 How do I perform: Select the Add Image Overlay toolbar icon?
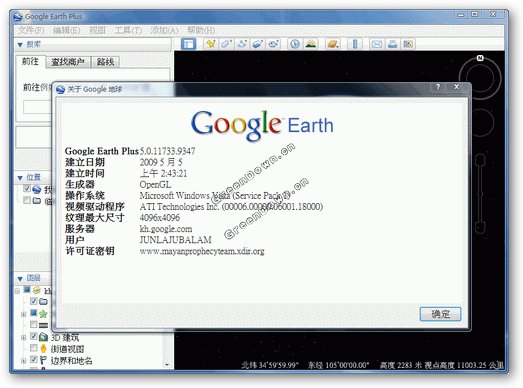[x=257, y=44]
